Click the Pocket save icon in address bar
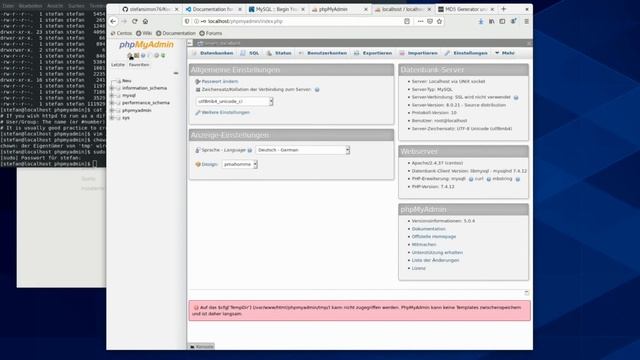The image size is (640, 360). pos(430,21)
